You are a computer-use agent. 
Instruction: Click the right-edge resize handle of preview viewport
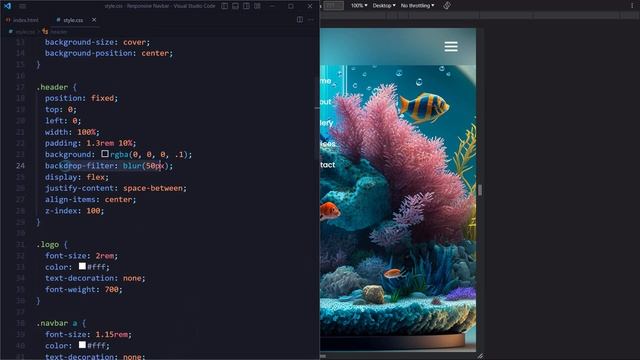[480, 190]
